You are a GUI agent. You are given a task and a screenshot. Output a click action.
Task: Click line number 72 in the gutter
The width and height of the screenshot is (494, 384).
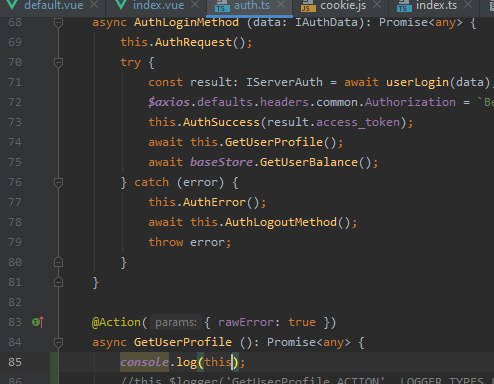point(15,102)
